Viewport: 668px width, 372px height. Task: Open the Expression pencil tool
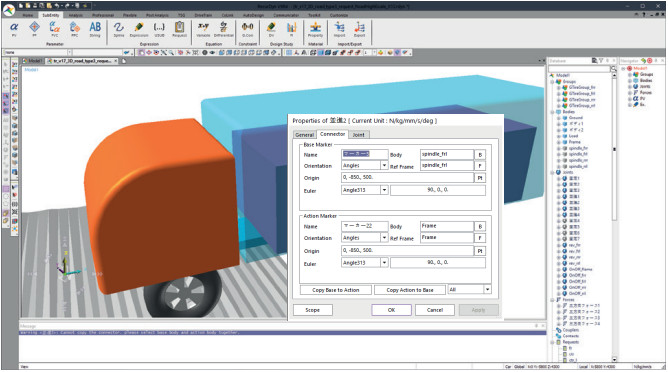(x=139, y=29)
